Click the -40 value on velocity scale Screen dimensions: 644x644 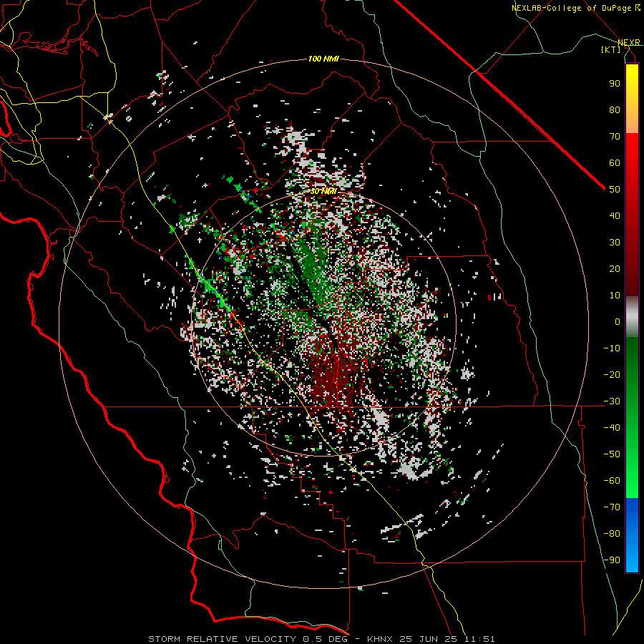click(x=612, y=428)
